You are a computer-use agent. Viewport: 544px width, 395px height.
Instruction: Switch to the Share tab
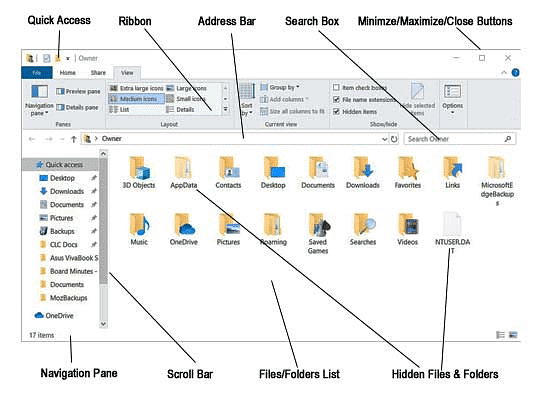98,72
